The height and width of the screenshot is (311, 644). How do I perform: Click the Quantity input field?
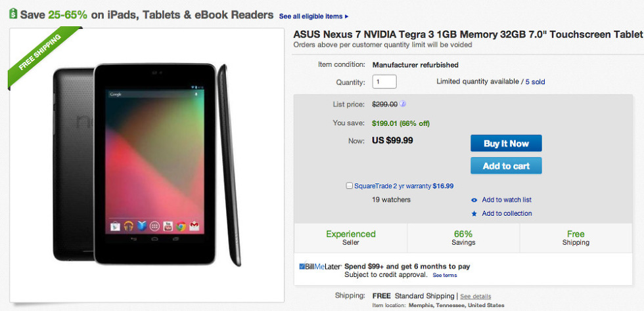384,82
